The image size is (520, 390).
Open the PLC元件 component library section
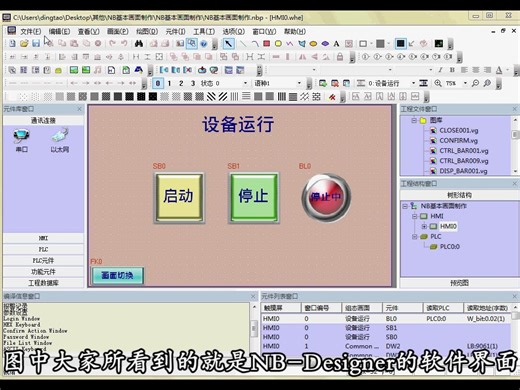(x=43, y=261)
